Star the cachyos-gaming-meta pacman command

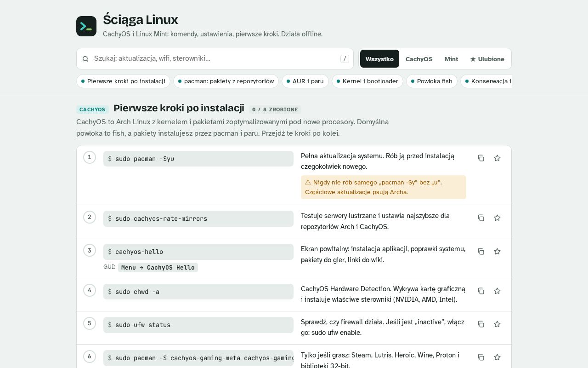pyautogui.click(x=497, y=357)
